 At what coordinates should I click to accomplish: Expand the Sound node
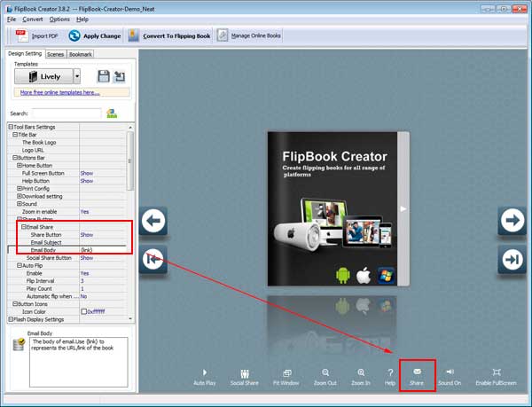point(20,204)
